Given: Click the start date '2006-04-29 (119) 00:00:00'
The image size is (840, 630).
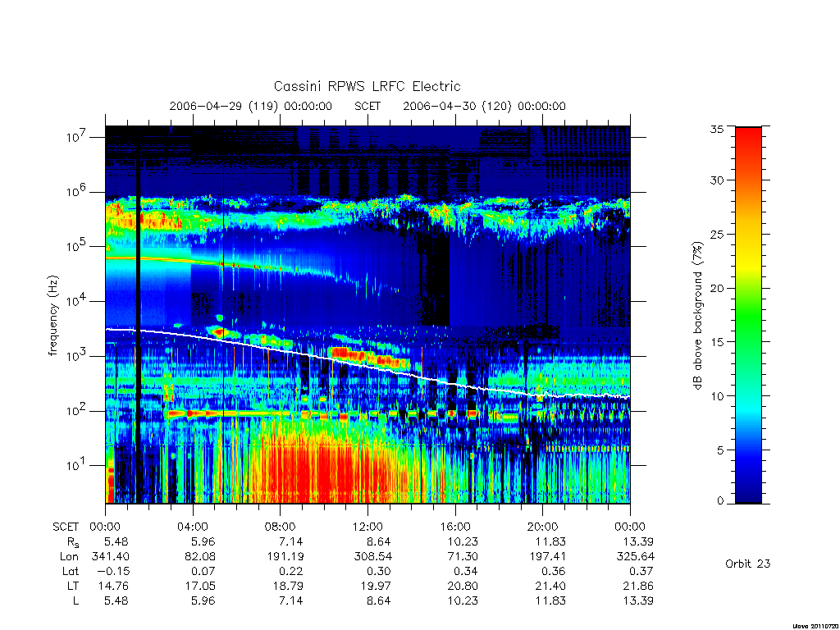Looking at the screenshot, I should pos(251,106).
